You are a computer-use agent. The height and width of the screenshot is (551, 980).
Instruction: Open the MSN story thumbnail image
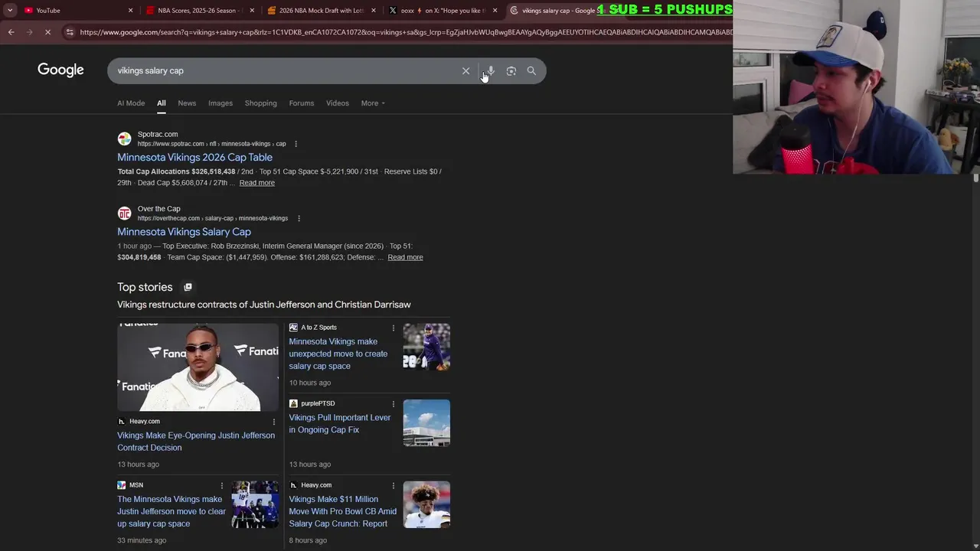click(255, 504)
